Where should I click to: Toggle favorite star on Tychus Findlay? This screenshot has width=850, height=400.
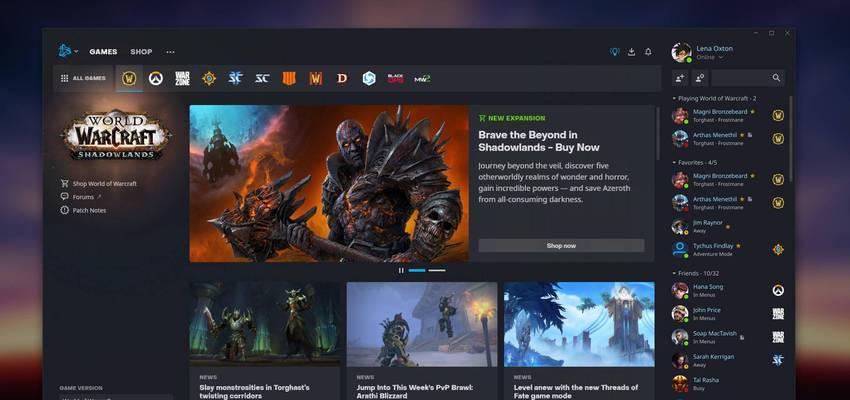738,246
